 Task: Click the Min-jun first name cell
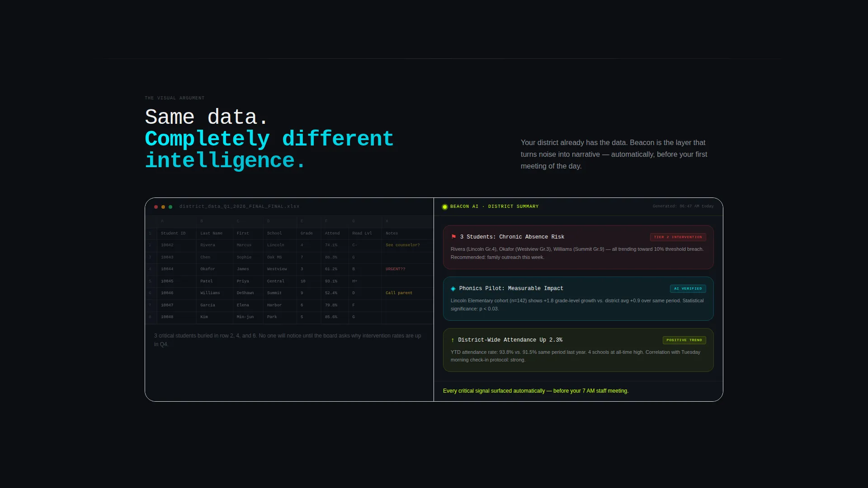point(248,317)
